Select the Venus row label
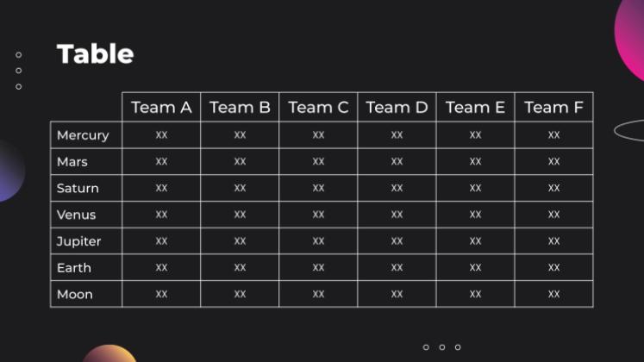 (76, 215)
